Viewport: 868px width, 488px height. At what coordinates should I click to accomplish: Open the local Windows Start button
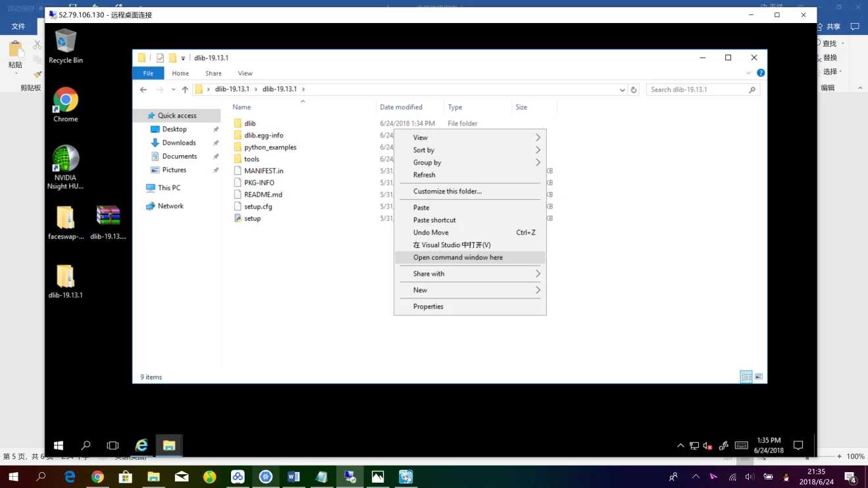[x=13, y=477]
